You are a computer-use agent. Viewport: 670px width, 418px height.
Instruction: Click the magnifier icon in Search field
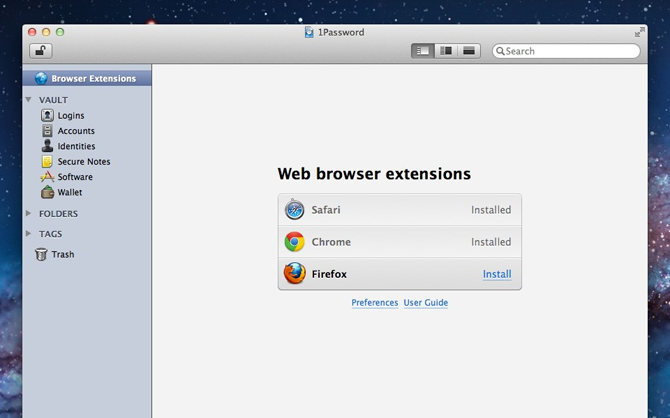tap(500, 51)
